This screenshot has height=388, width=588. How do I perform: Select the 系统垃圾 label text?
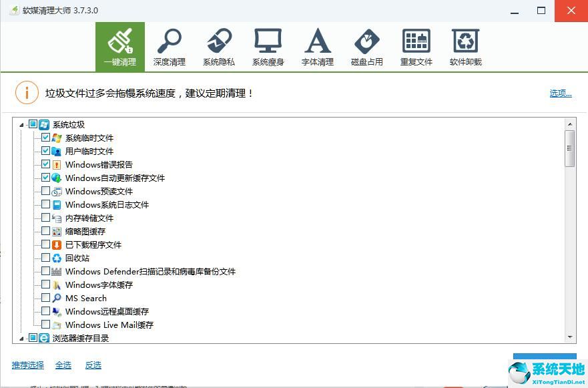click(x=69, y=125)
